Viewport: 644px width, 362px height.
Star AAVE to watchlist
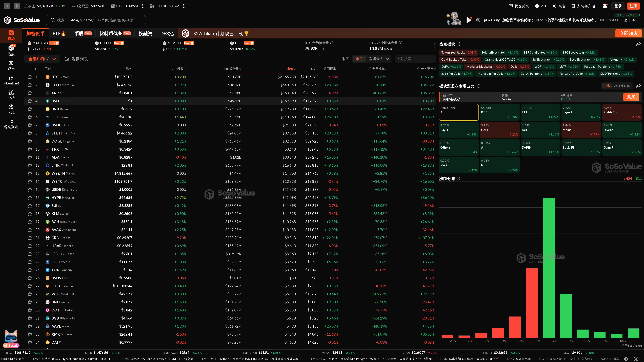click(30, 326)
